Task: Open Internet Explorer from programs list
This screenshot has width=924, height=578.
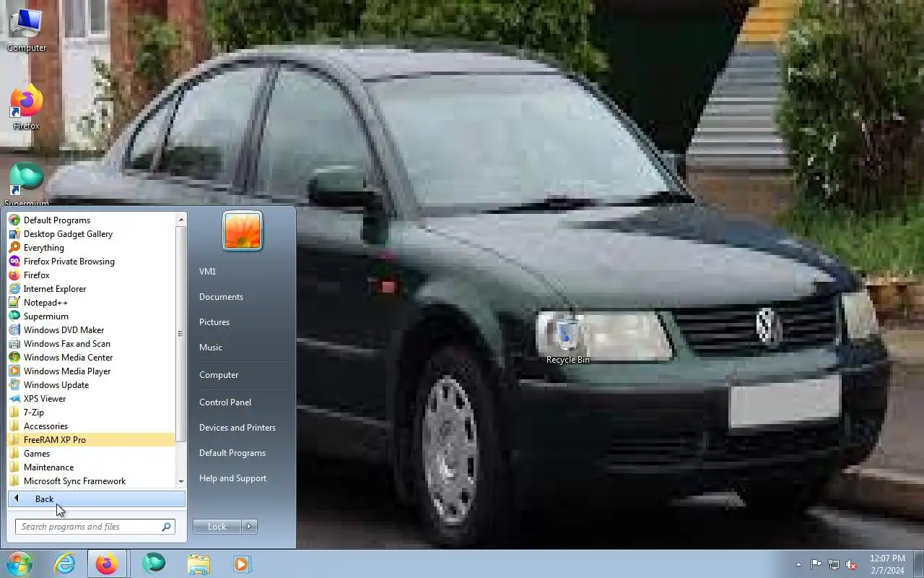Action: [91, 289]
